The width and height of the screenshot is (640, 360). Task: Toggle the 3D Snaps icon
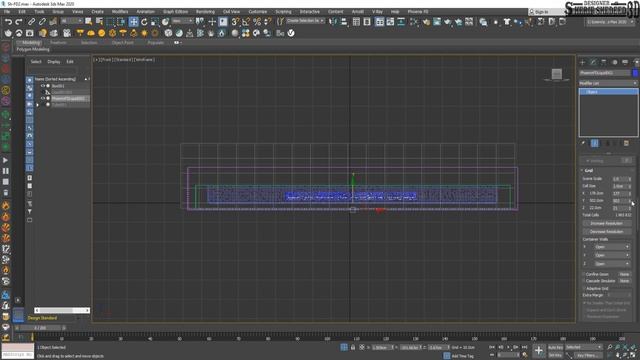pyautogui.click(x=235, y=22)
